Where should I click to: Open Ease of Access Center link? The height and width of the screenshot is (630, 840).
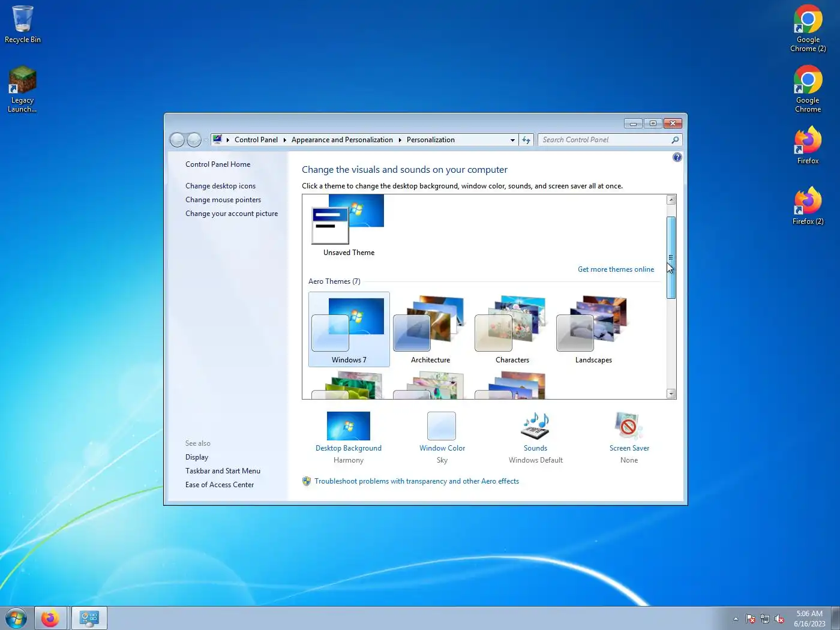[220, 485]
